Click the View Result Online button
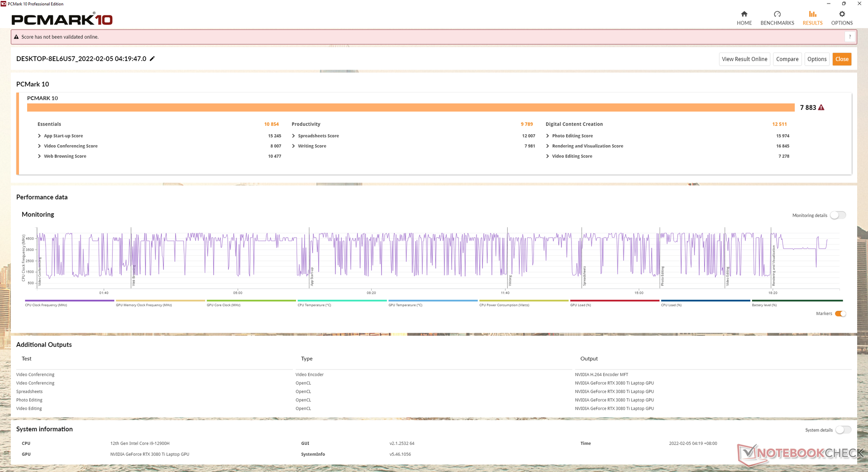The width and height of the screenshot is (868, 472). click(745, 59)
